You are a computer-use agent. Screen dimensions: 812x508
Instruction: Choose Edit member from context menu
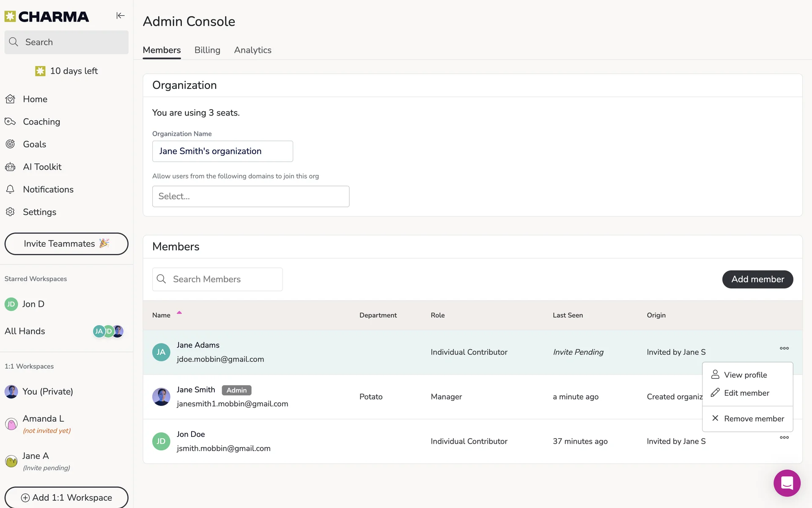(746, 393)
